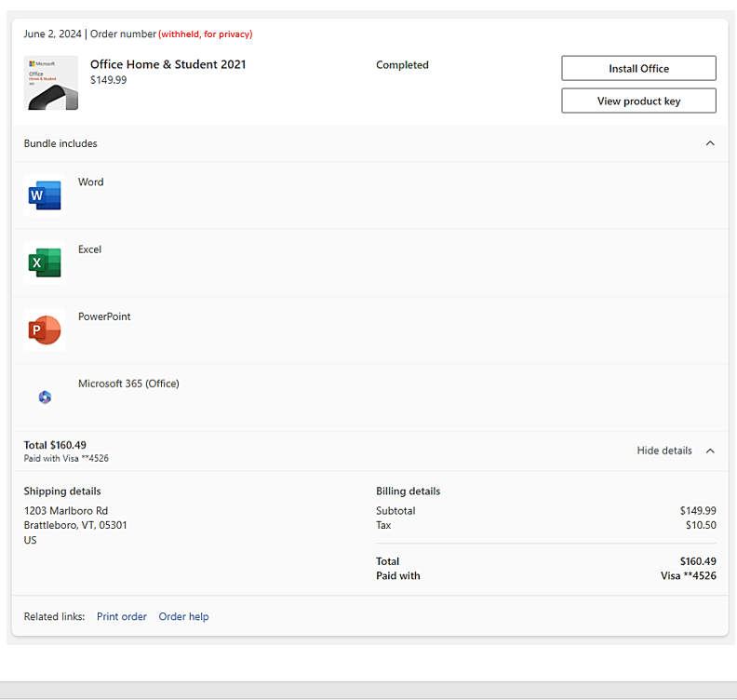The width and height of the screenshot is (737, 700).
Task: Click the Visa **4526 billing value
Action: pos(688,576)
